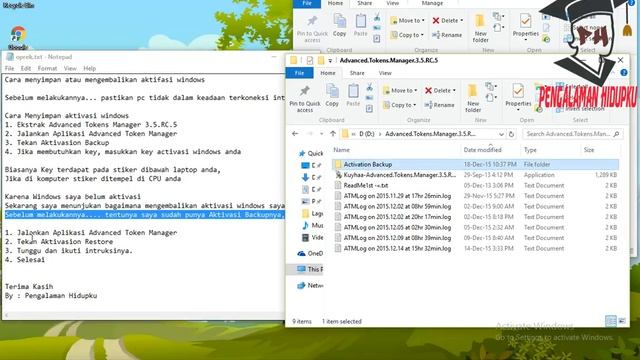Select Quick access in navigation pane
The height and width of the screenshot is (360, 640).
tap(311, 153)
